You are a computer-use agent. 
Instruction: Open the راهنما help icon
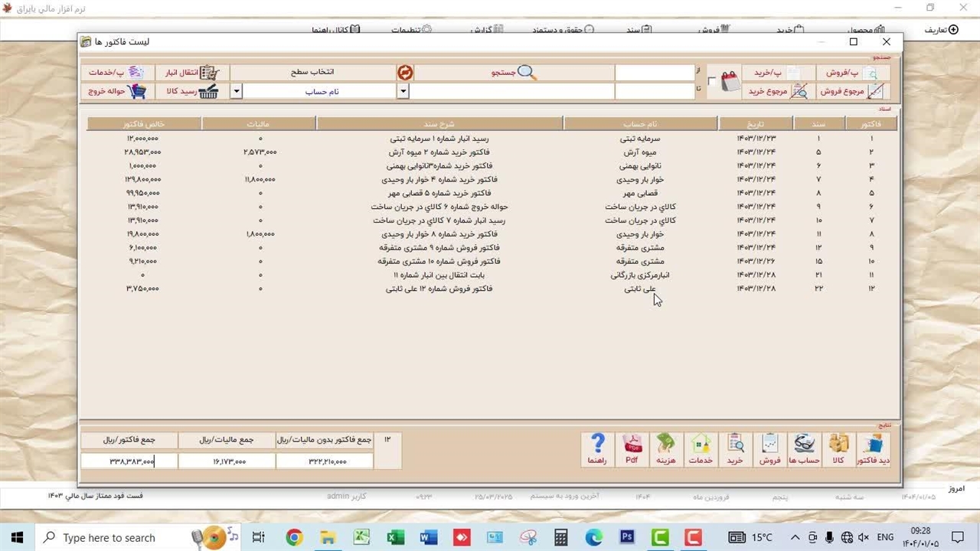pyautogui.click(x=597, y=449)
